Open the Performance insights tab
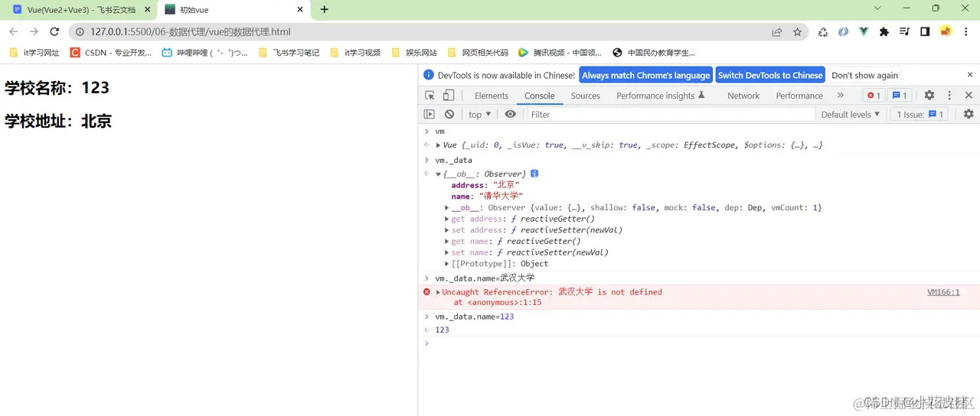This screenshot has width=980, height=416. click(659, 96)
